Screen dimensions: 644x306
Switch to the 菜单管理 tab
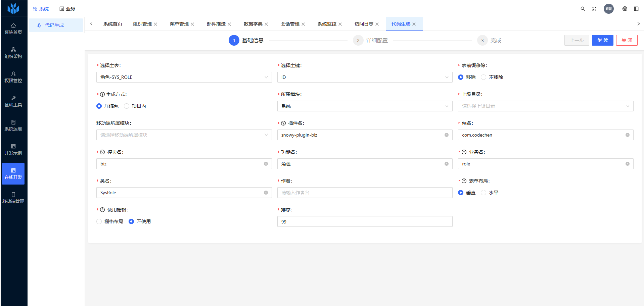(x=179, y=24)
